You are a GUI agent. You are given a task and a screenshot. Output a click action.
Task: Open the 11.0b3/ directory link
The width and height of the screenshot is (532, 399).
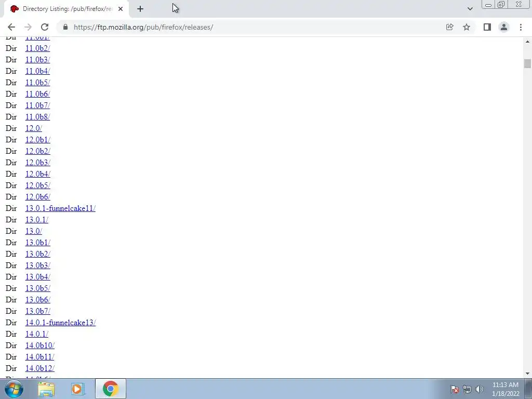point(37,60)
